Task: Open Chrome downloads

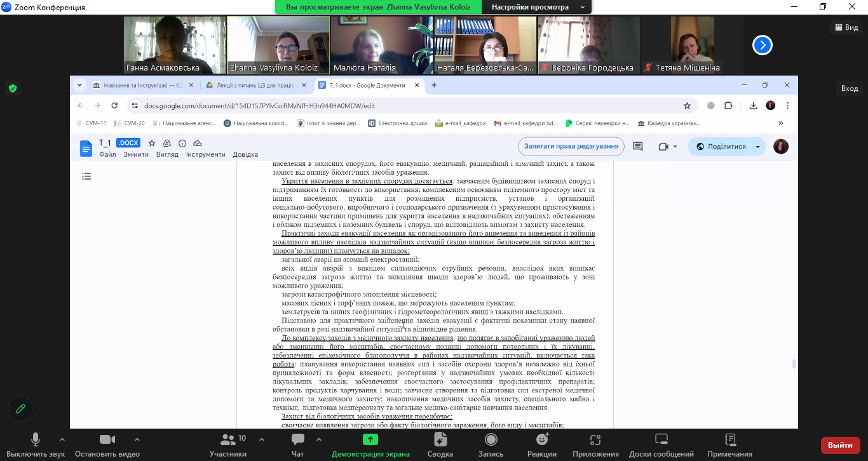Action: click(754, 105)
